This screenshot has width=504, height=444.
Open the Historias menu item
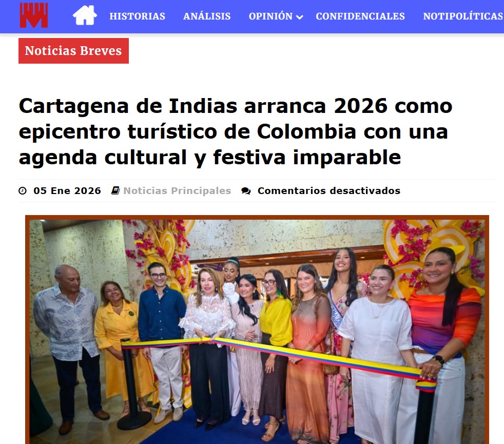click(x=137, y=16)
